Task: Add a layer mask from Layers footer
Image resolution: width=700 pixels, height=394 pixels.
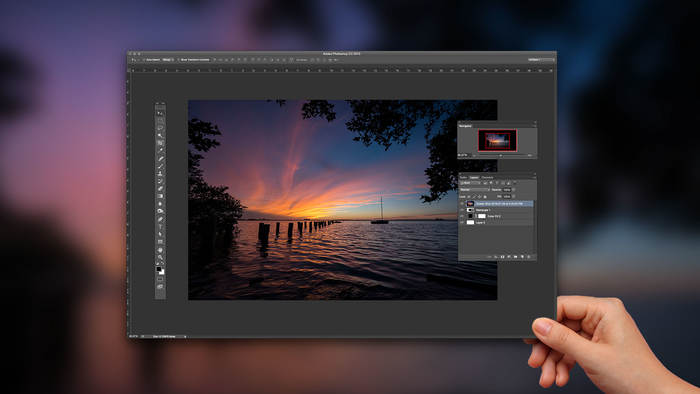Action: pos(502,257)
